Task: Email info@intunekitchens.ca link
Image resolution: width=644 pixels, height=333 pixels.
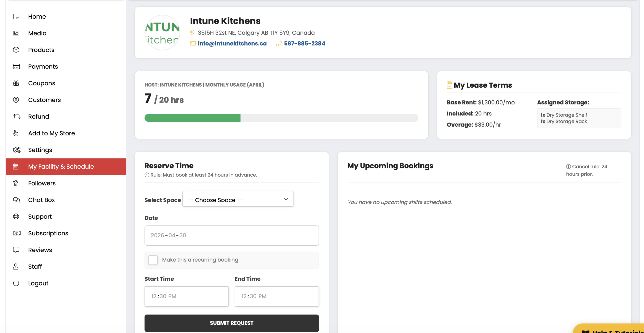Action: pyautogui.click(x=232, y=43)
